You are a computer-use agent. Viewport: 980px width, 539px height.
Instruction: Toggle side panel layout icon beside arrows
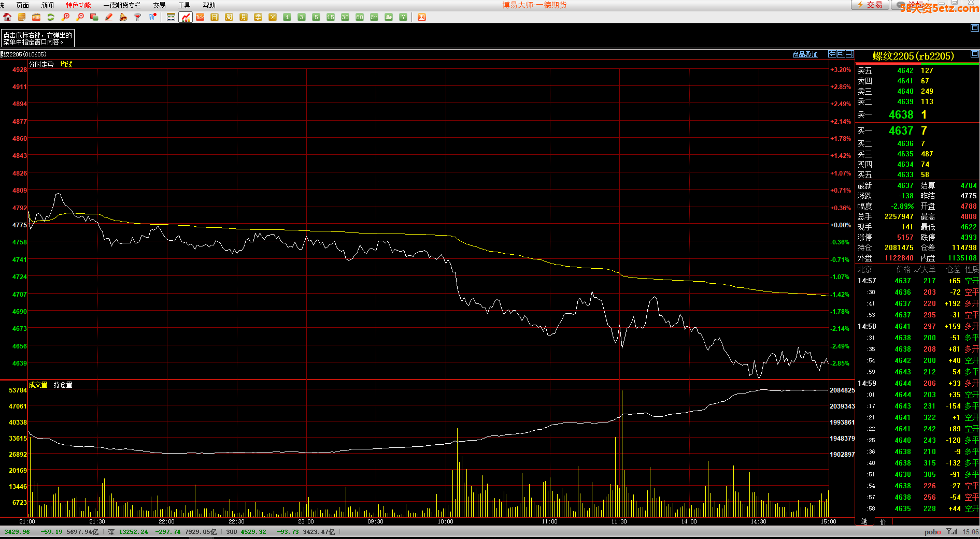tap(850, 54)
